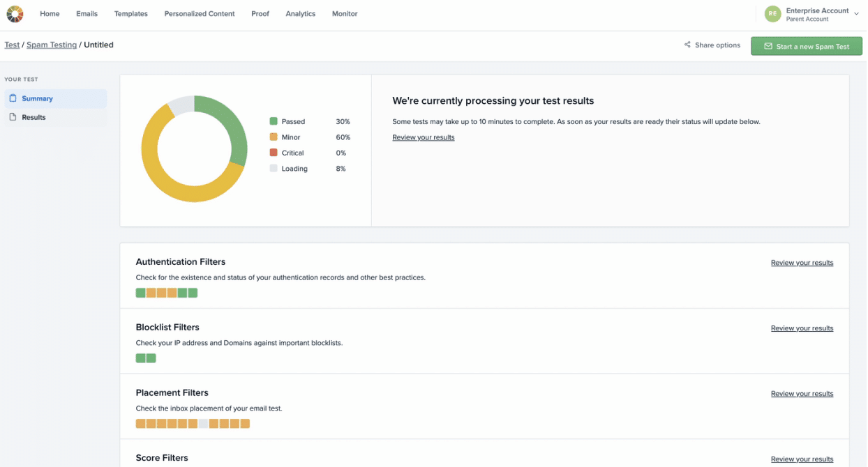Screen dimensions: 868x467
Task: Click the envelope icon on Start button
Action: point(768,47)
